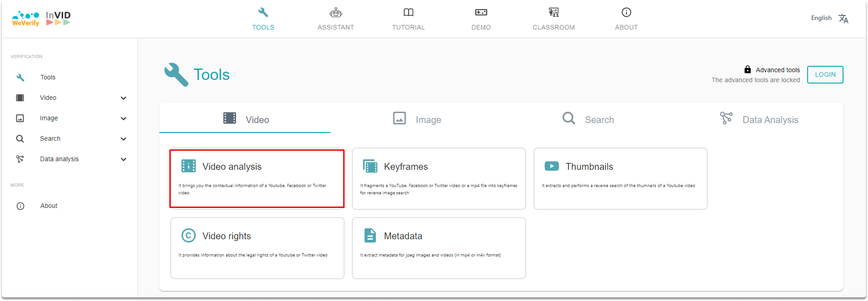The height and width of the screenshot is (301, 868).
Task: Click the Thumbnails play icon
Action: coord(552,166)
